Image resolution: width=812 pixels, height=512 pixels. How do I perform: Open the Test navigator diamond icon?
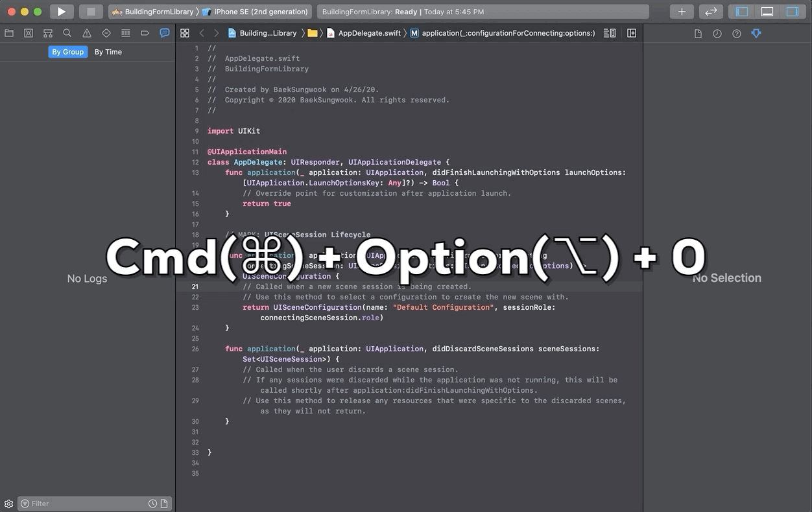[x=106, y=33]
